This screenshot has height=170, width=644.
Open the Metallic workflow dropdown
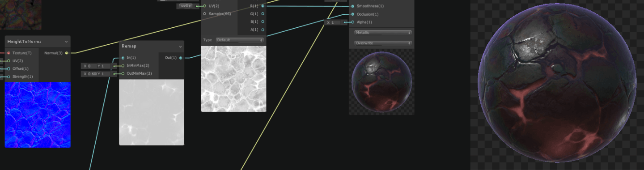[x=382, y=33]
